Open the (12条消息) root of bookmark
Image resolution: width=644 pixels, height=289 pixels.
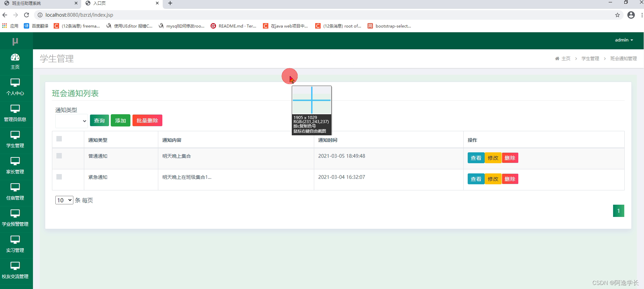click(338, 26)
